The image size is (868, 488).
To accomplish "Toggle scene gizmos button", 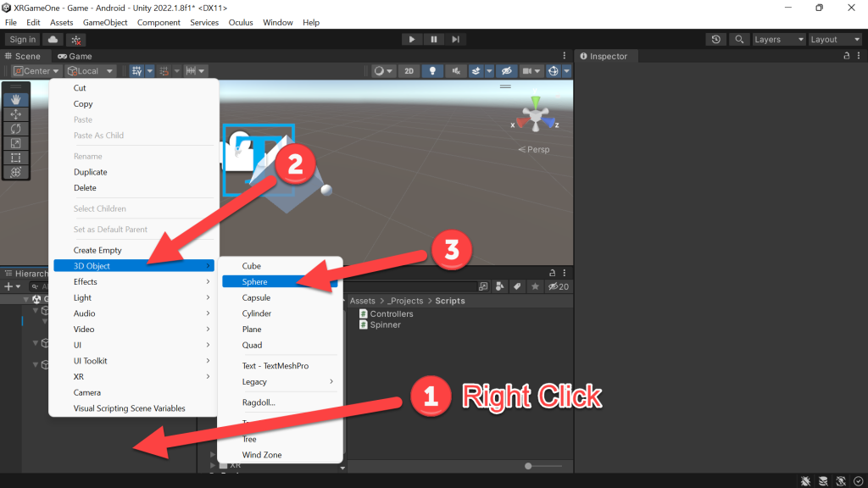I will pyautogui.click(x=553, y=71).
